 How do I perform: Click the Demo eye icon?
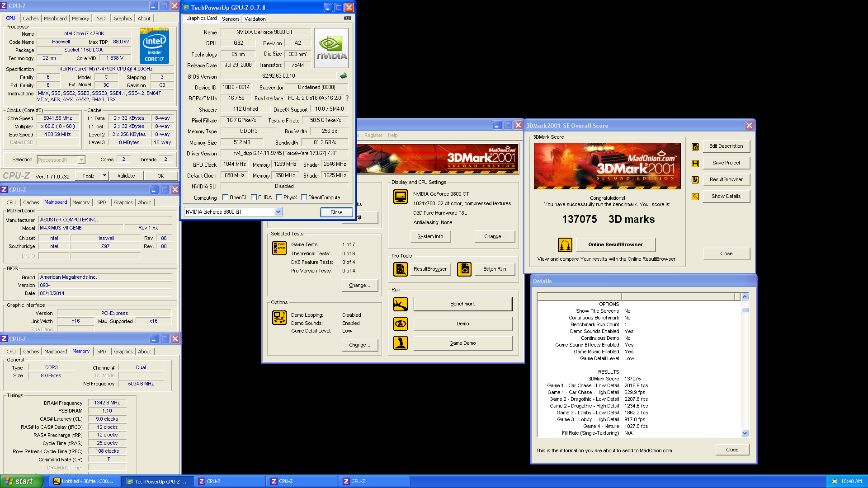401,324
